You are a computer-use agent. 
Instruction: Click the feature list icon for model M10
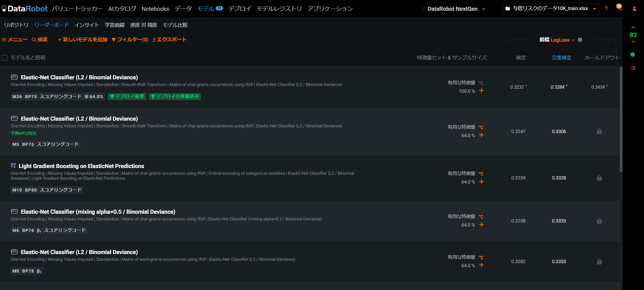pyautogui.click(x=481, y=174)
